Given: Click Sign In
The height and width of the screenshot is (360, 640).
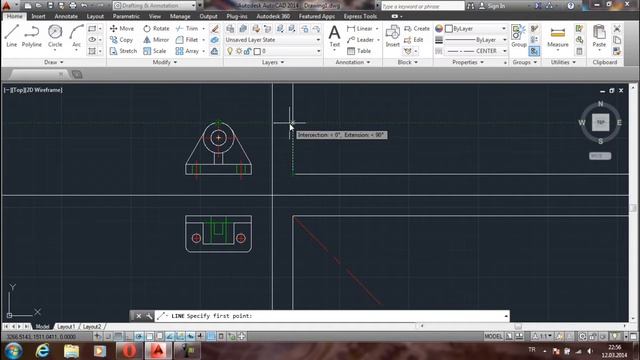Looking at the screenshot, I should [x=492, y=6].
